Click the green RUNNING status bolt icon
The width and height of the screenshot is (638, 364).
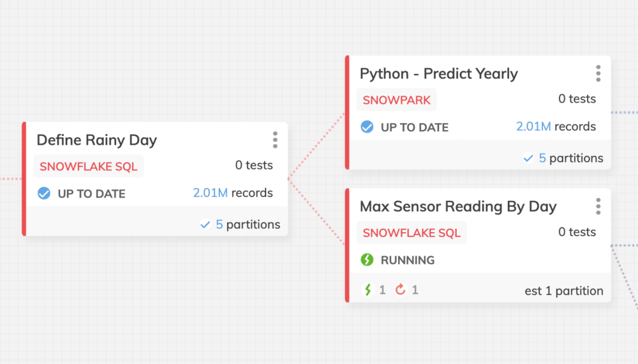367,259
